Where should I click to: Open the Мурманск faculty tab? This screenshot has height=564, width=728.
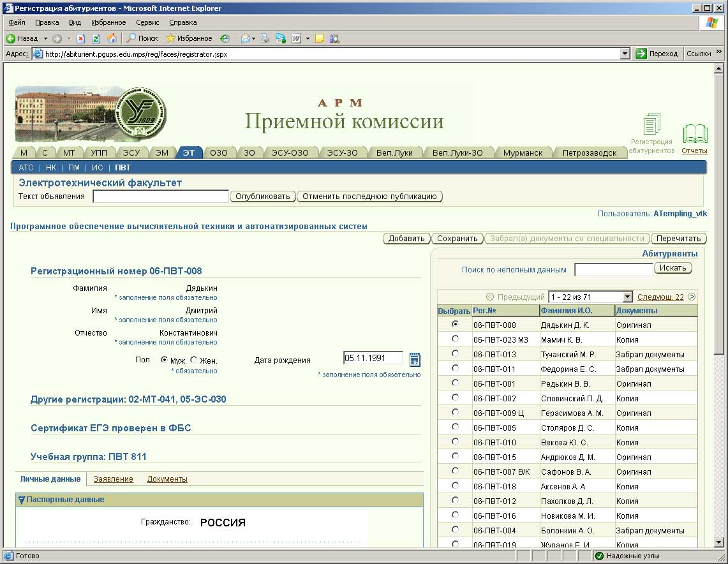pyautogui.click(x=523, y=152)
